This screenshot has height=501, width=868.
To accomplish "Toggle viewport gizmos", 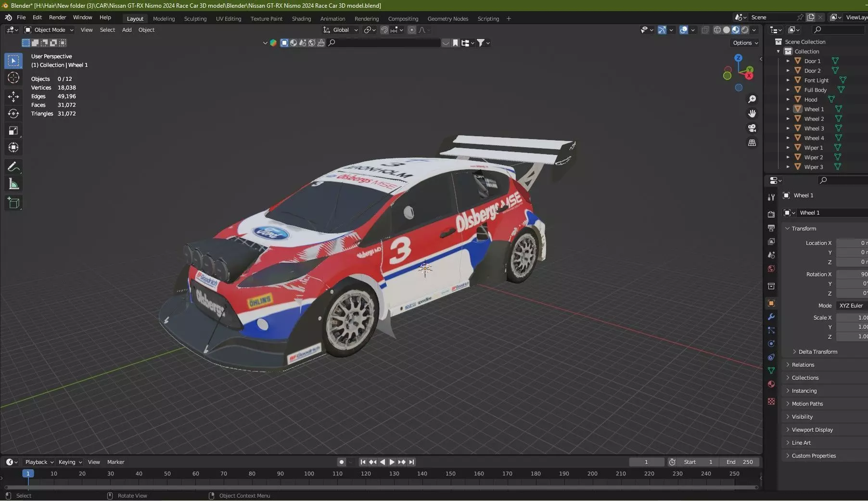I will [x=662, y=30].
